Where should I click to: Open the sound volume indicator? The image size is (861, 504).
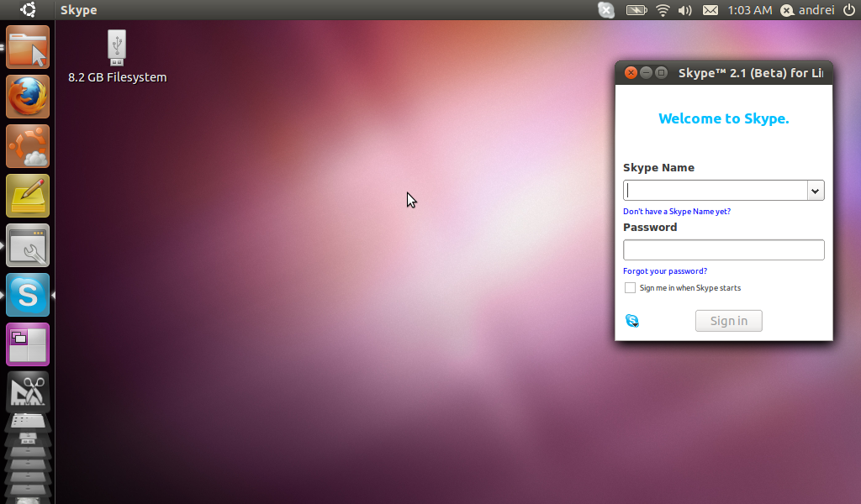point(684,10)
